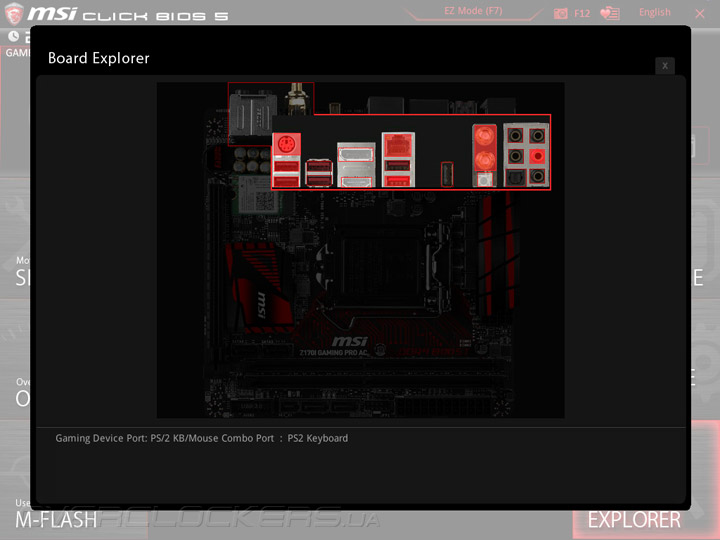Click the lower USB port below PS/2 port
This screenshot has height=540, width=720.
tap(287, 181)
